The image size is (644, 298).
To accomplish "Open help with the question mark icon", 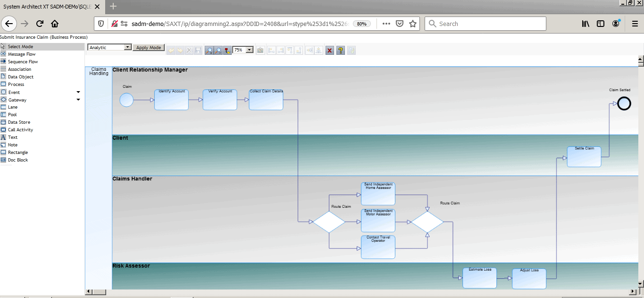I will 341,50.
